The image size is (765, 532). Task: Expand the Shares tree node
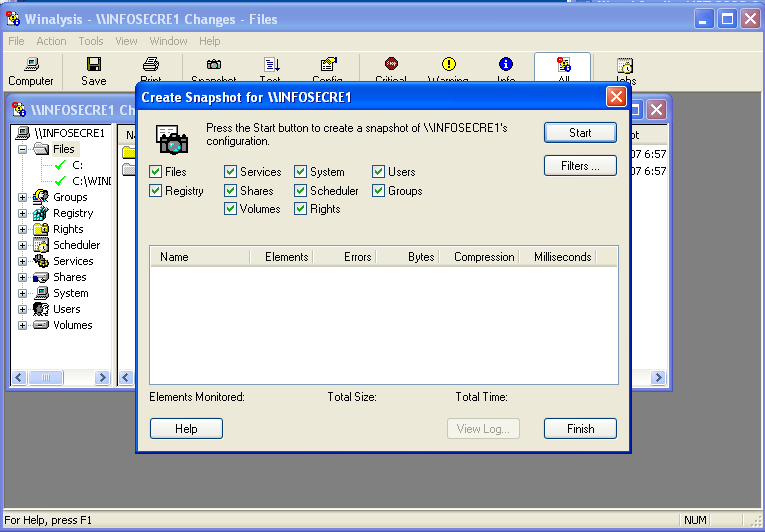[22, 277]
